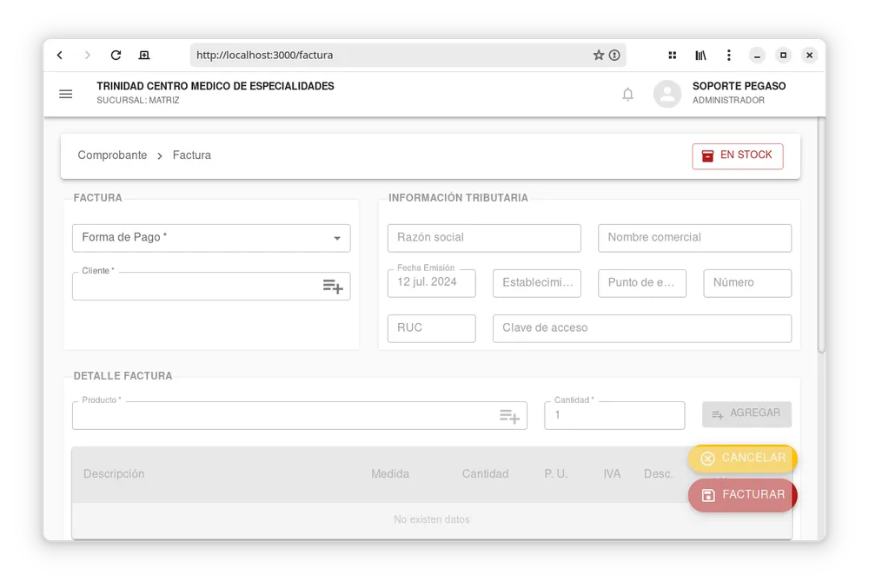This screenshot has width=869, height=588.
Task: Click the Establecimiento field
Action: pyautogui.click(x=537, y=283)
